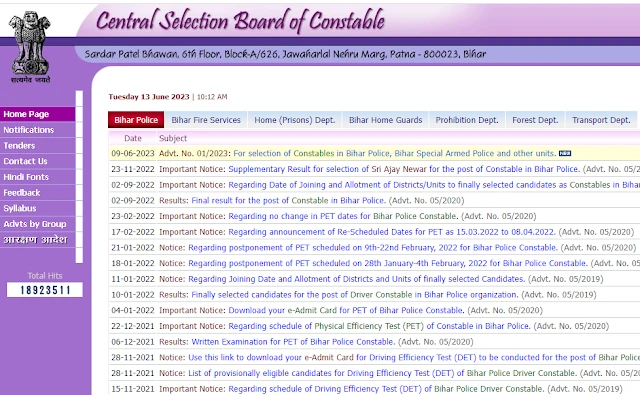Click the NEW badge beside Advt. No. 01/2023

(565, 153)
